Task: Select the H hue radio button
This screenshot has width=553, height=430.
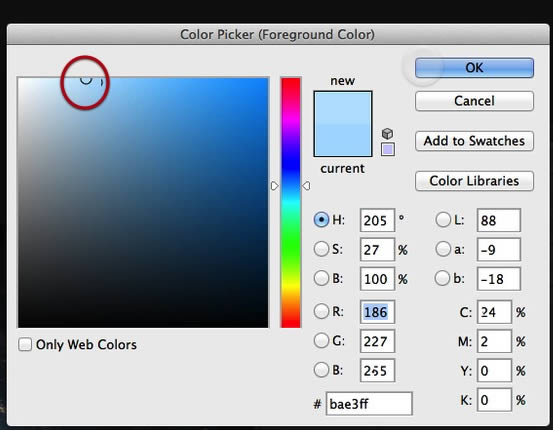Action: coord(321,220)
